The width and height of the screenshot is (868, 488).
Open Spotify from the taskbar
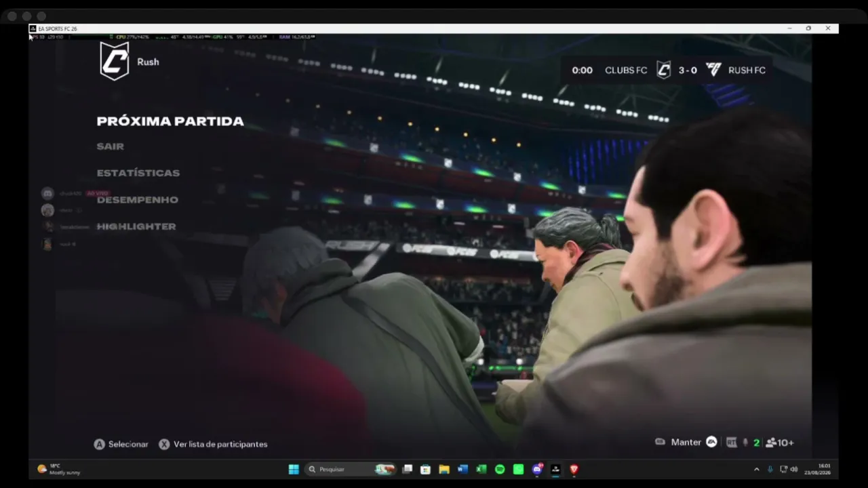pyautogui.click(x=500, y=469)
